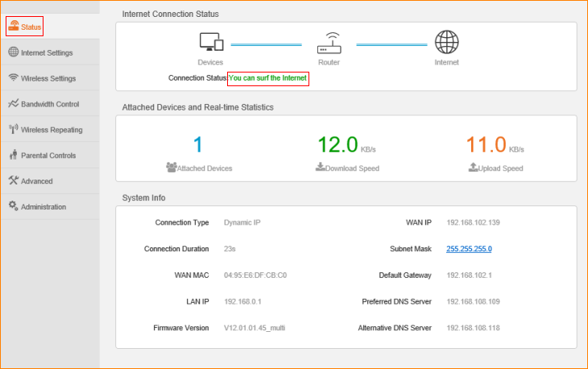Click the attached devices count number 1

pyautogui.click(x=199, y=145)
